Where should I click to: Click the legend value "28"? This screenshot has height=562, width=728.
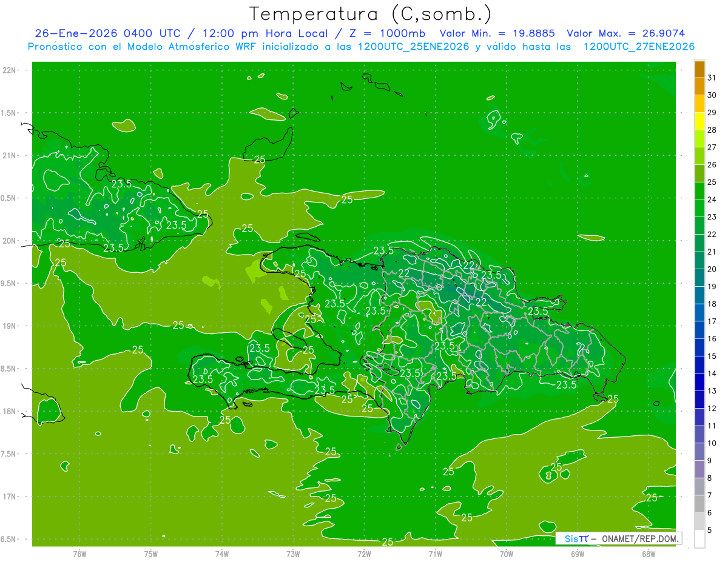[x=712, y=130]
